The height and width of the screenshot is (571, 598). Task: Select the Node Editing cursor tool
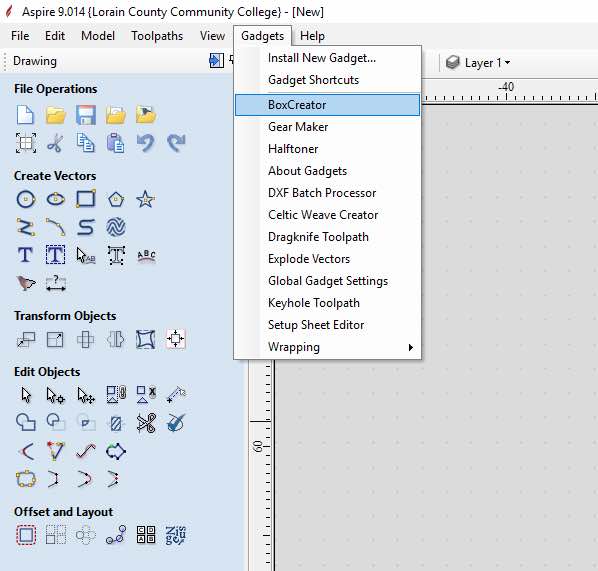click(x=55, y=396)
